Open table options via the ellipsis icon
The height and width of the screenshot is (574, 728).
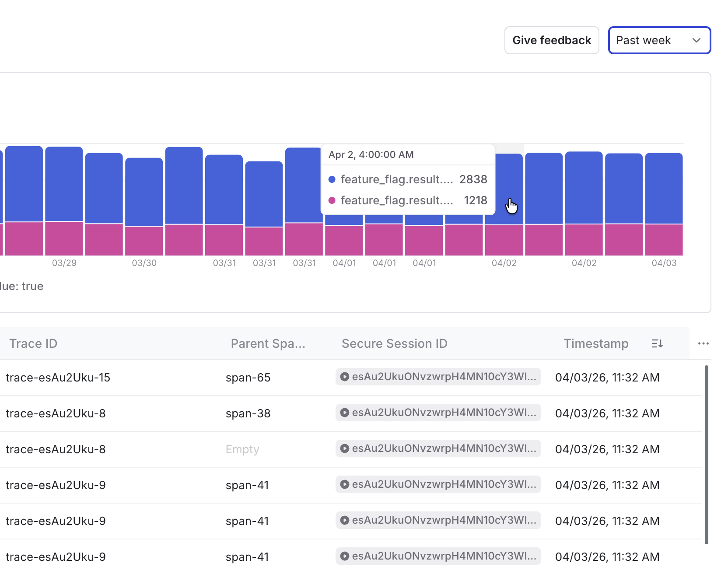pos(703,344)
